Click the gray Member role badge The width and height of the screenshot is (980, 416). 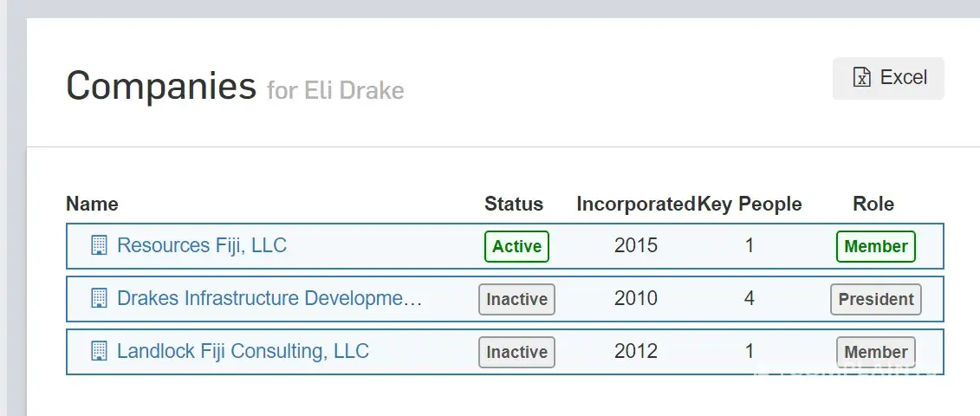pos(875,352)
